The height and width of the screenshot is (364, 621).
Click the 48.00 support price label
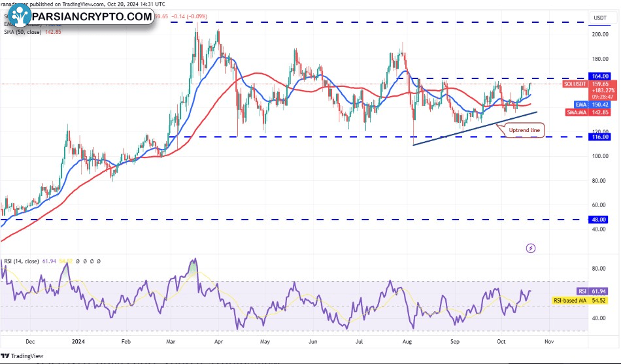coord(598,220)
